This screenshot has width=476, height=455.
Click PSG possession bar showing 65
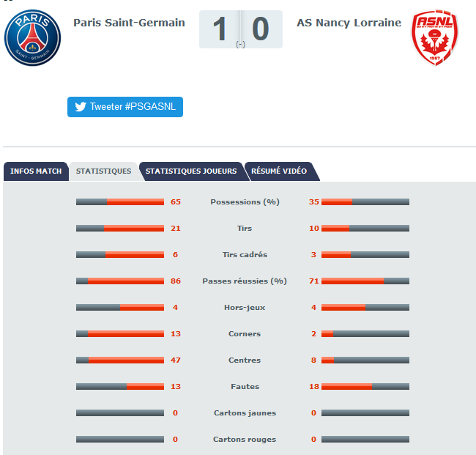click(120, 202)
